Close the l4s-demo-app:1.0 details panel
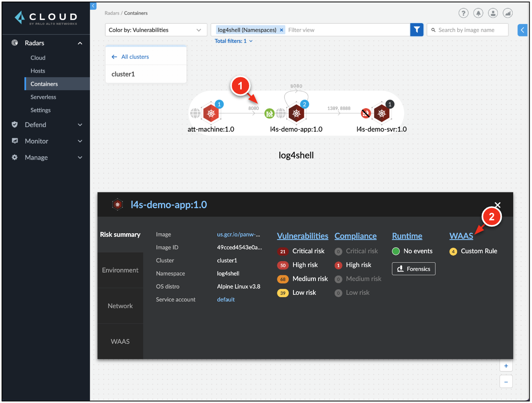Image resolution: width=532 pixels, height=403 pixels. coord(497,205)
